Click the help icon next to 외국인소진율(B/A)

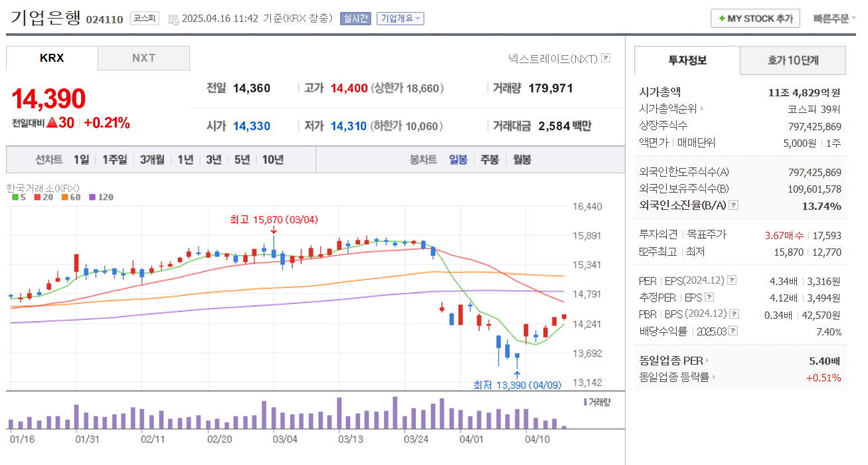733,205
